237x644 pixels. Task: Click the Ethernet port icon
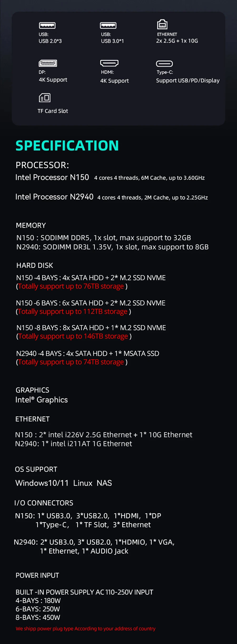(x=162, y=24)
